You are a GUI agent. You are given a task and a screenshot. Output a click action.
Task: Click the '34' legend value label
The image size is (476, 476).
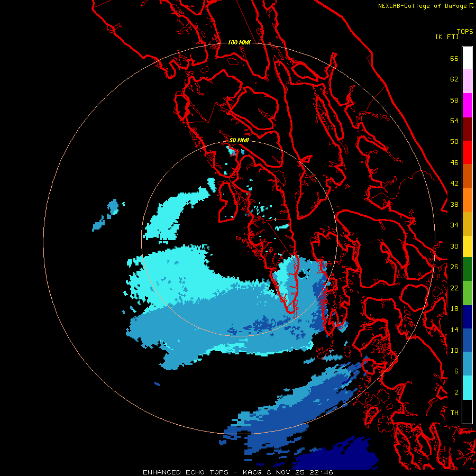point(454,225)
